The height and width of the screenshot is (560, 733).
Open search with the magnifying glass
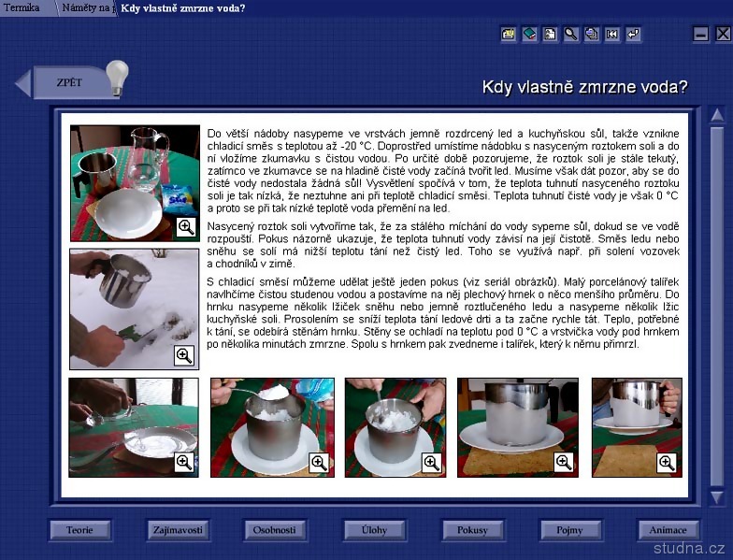click(x=570, y=34)
